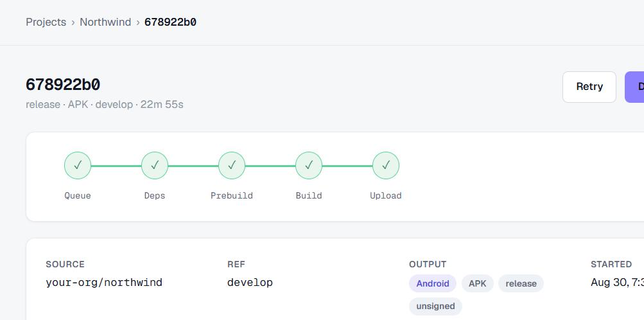Click the Retry button
The image size is (644, 320).
589,87
